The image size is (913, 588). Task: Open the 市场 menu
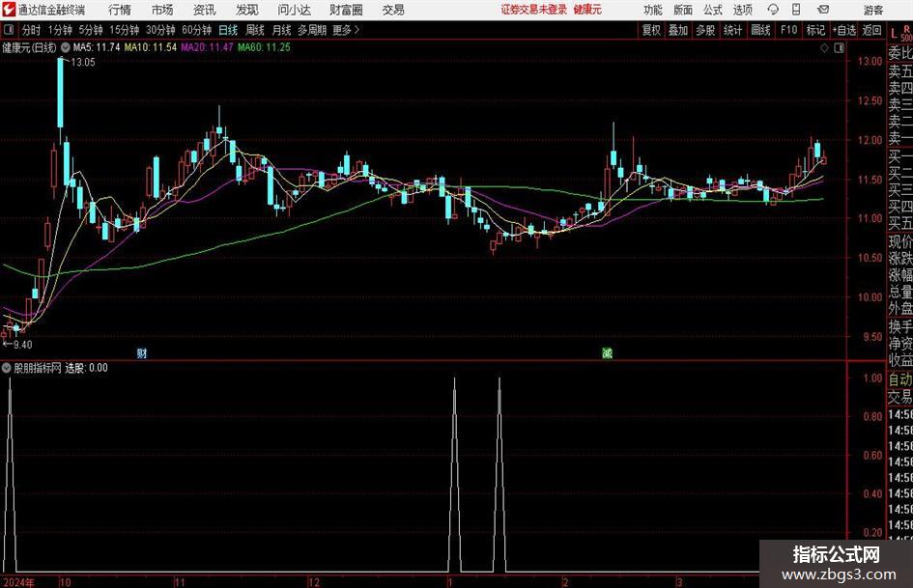coord(162,10)
